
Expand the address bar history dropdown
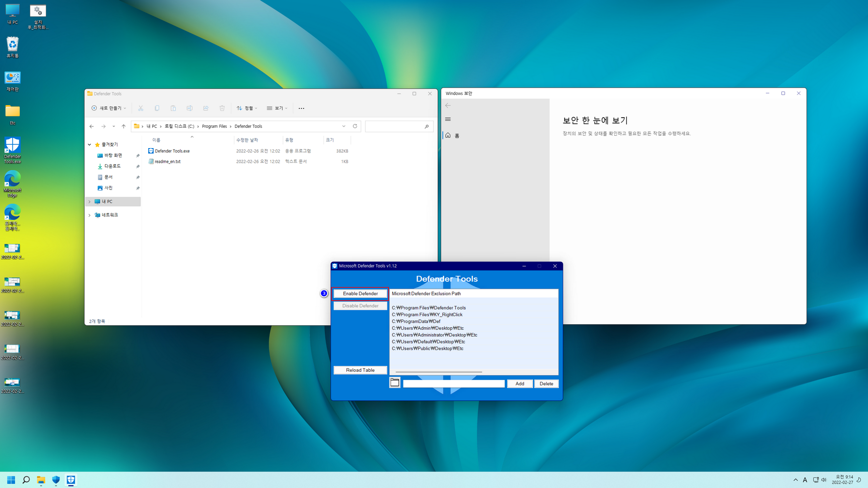[x=344, y=126]
